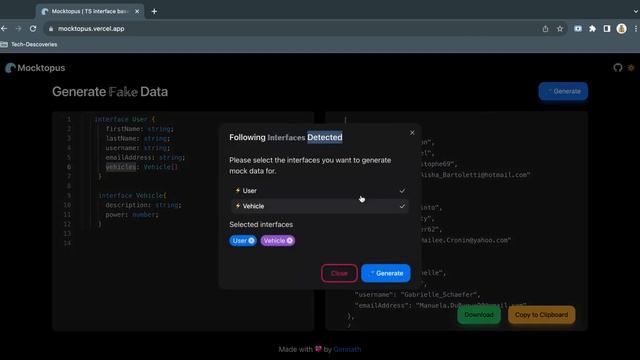Open the Gemath author link

(347, 349)
